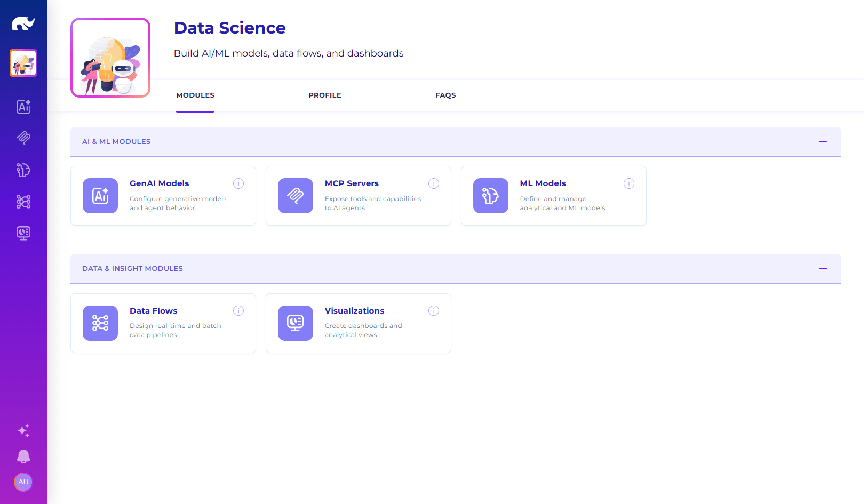This screenshot has width=868, height=504.
Task: Switch to the FAQs tab
Action: click(445, 95)
